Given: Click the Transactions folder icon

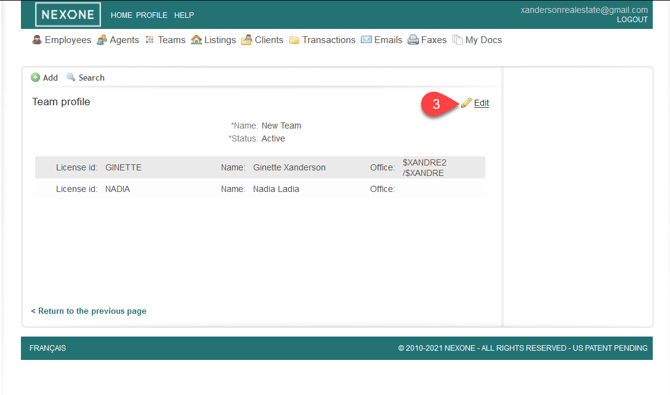Looking at the screenshot, I should (294, 40).
